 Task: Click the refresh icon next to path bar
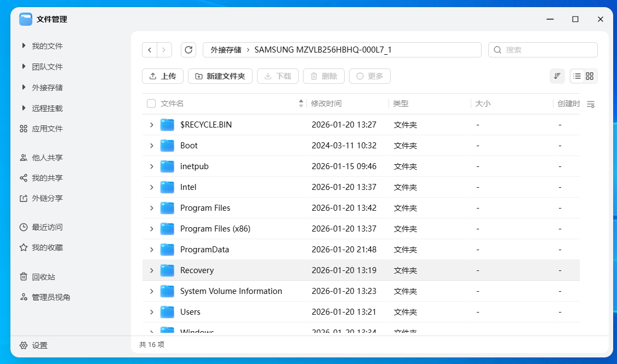tap(188, 50)
